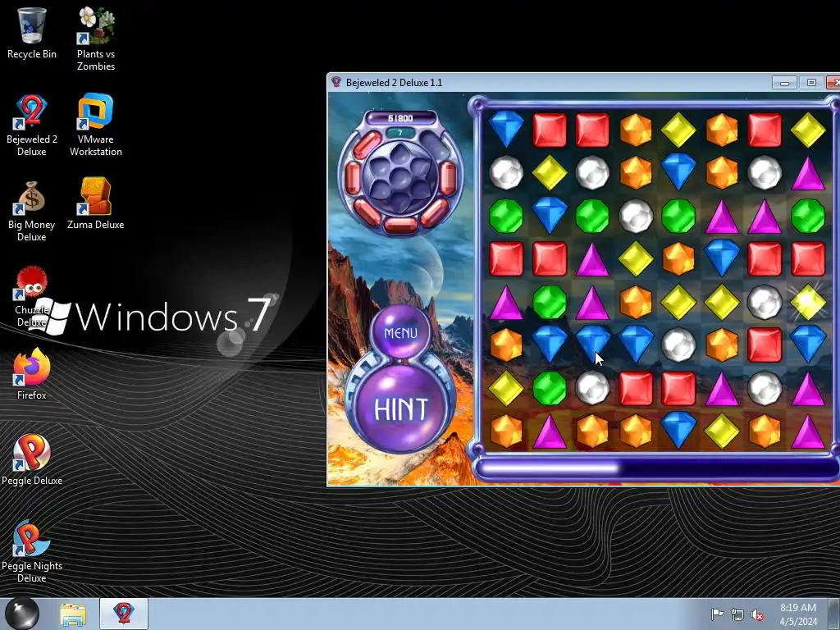
Task: Click the green gem in the fifth board row
Action: coord(550,302)
